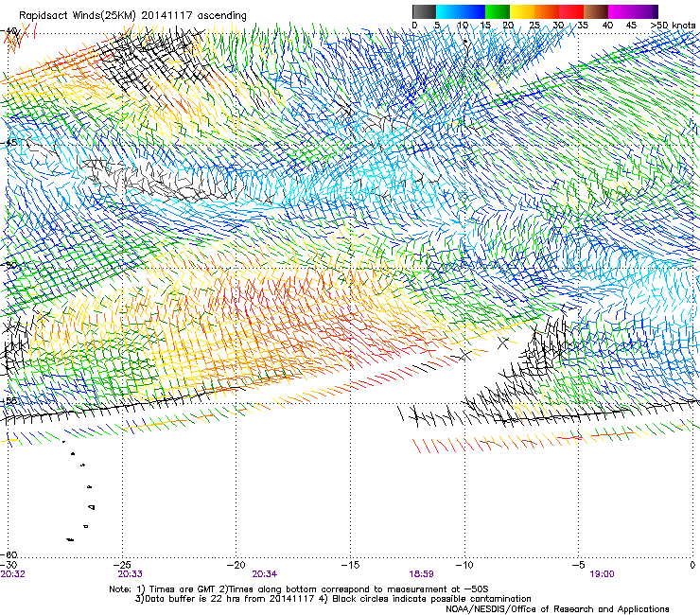Image resolution: width=700 pixels, height=615 pixels.
Task: Select the blue 10-15 knots color swatch
Action: [x=473, y=11]
